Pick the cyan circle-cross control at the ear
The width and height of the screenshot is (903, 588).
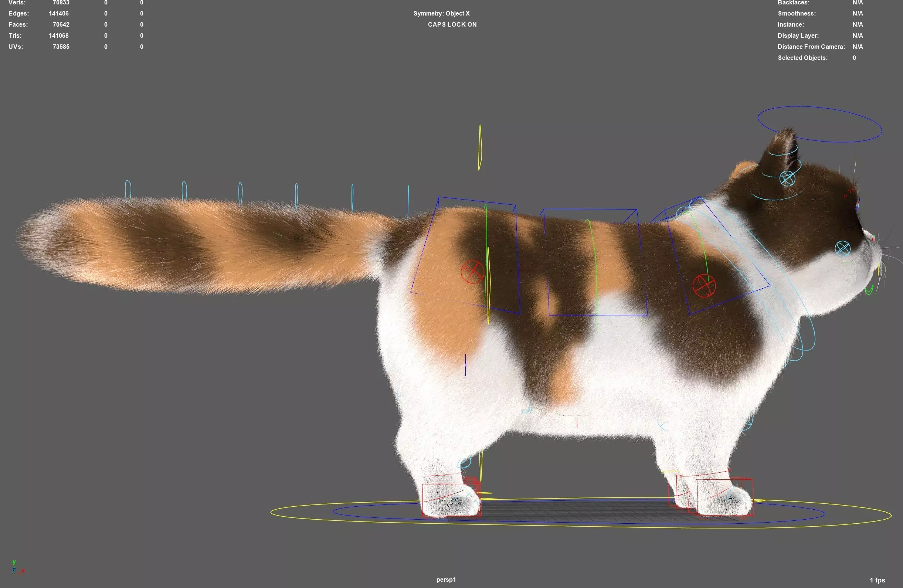point(787,178)
